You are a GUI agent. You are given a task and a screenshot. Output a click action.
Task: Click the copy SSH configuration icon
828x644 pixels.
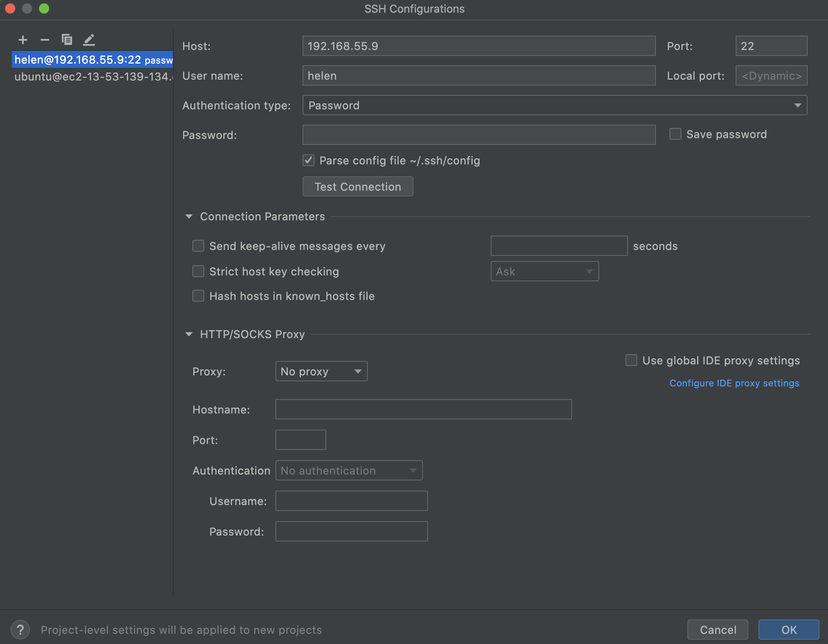coord(65,40)
